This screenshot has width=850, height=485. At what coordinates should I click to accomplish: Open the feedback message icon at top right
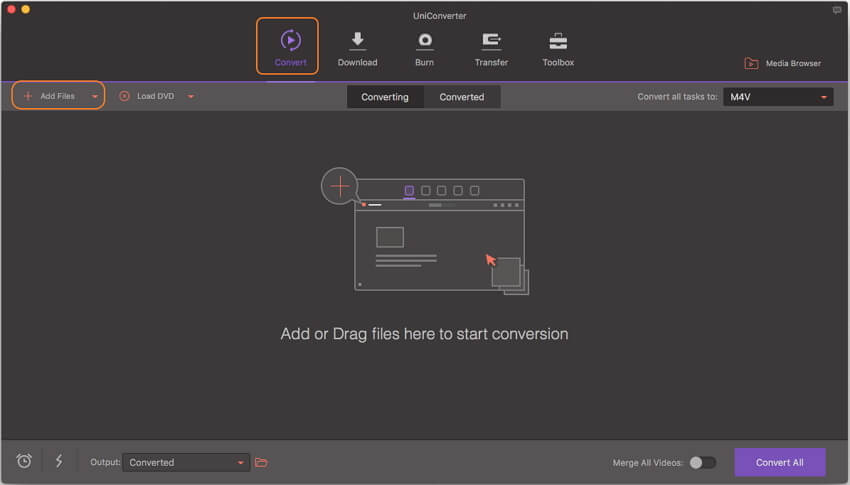coord(837,10)
